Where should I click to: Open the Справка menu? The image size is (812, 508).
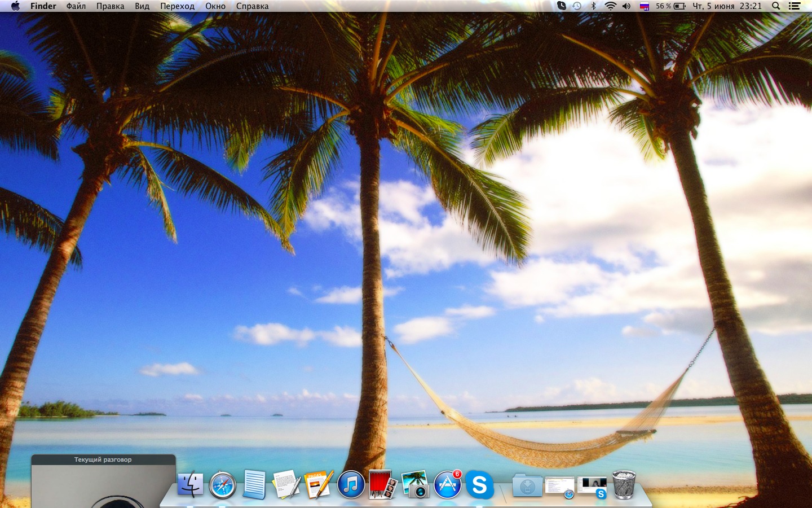coord(252,6)
